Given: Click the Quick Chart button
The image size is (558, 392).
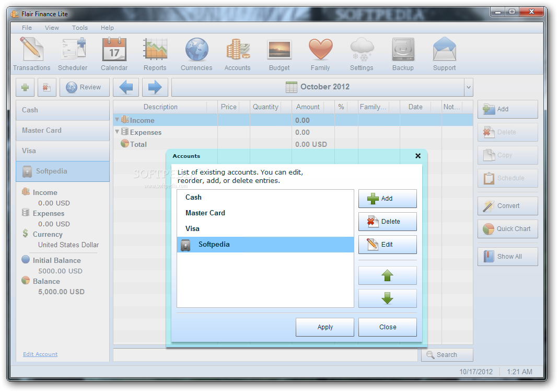Looking at the screenshot, I should pyautogui.click(x=507, y=228).
